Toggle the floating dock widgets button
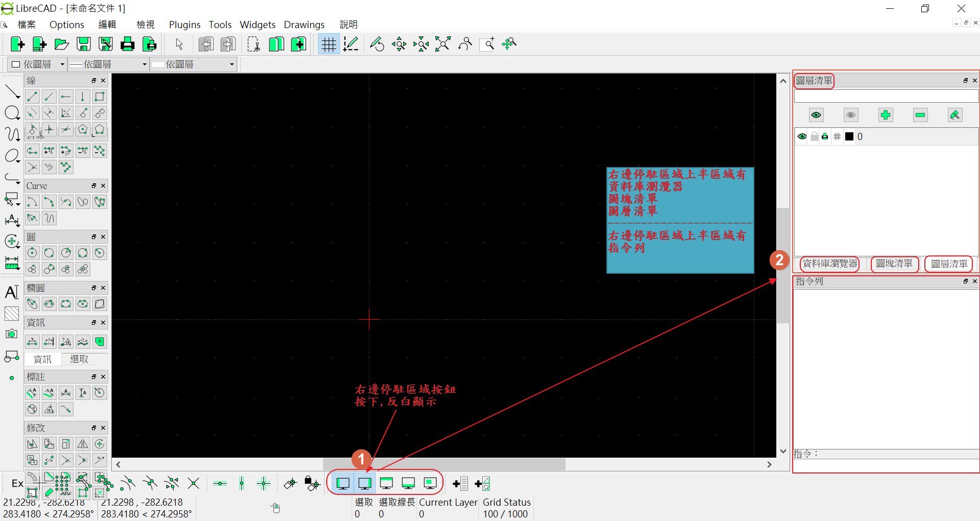980x521 pixels. [x=430, y=483]
